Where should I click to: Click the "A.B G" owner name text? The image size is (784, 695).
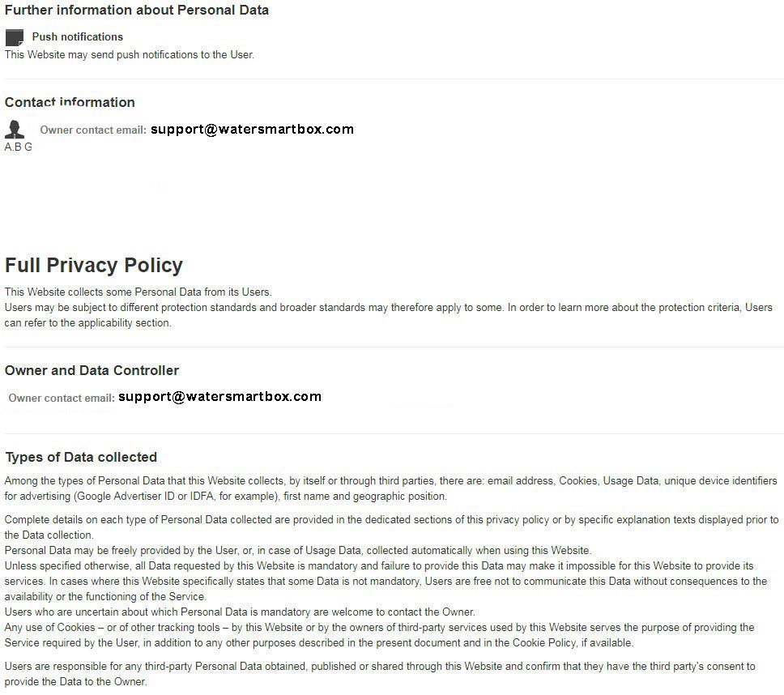point(19,147)
